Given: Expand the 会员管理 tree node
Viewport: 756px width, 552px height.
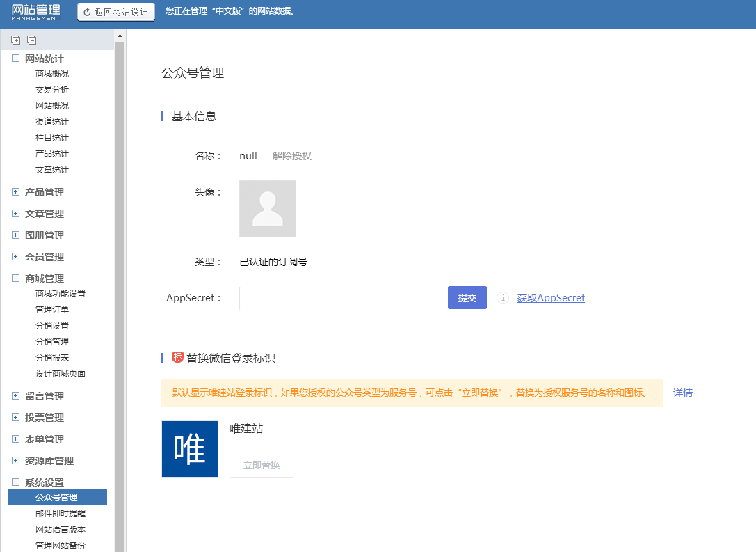Looking at the screenshot, I should point(15,257).
